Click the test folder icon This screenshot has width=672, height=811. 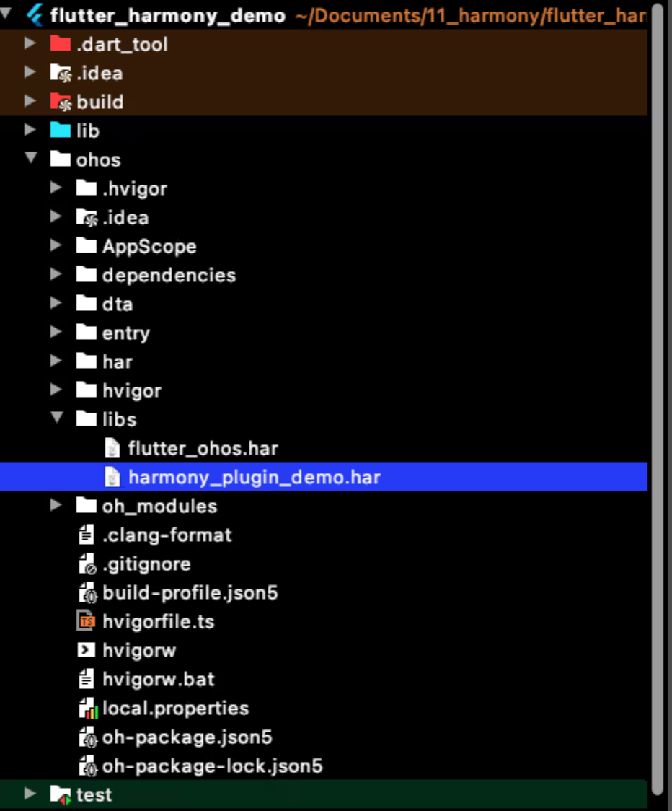[x=61, y=794]
